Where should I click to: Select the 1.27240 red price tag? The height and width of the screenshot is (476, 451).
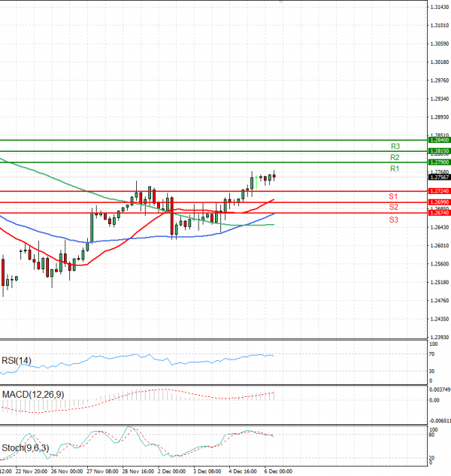pos(439,192)
